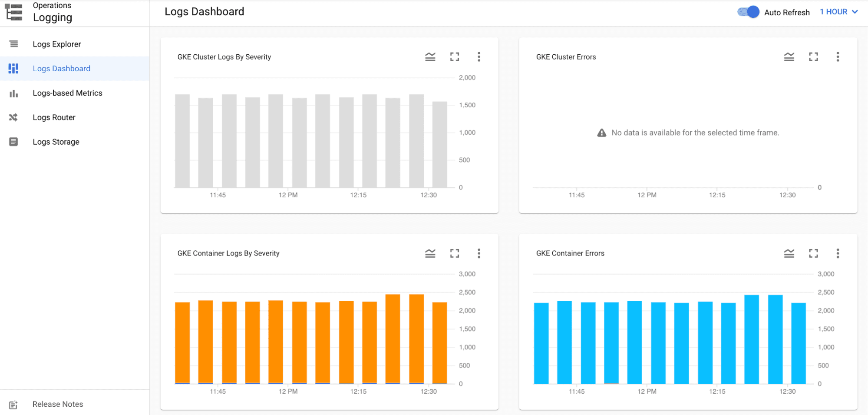
Task: Disable the Auto Refresh toggle
Action: click(747, 12)
